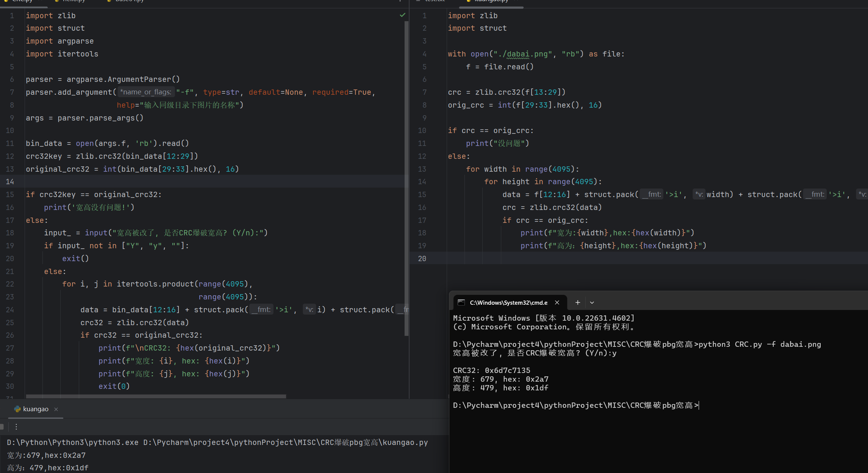This screenshot has height=473, width=868.
Task: Click the terminal command prompt line at bottom
Action: click(576, 406)
